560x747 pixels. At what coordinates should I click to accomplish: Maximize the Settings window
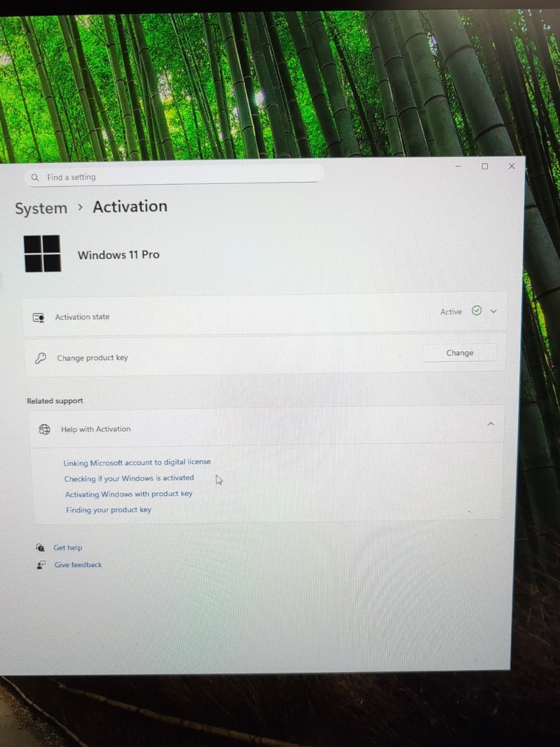click(485, 166)
